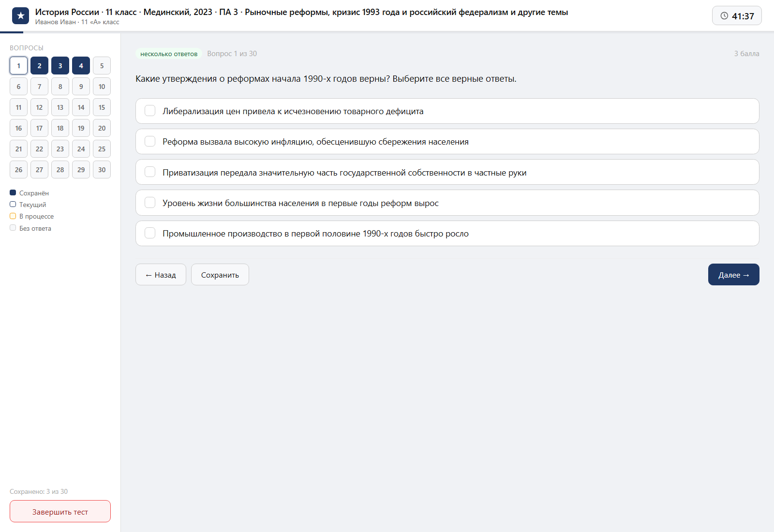This screenshot has width=774, height=532.
Task: Save the answer with Сохранить button
Action: click(x=220, y=275)
